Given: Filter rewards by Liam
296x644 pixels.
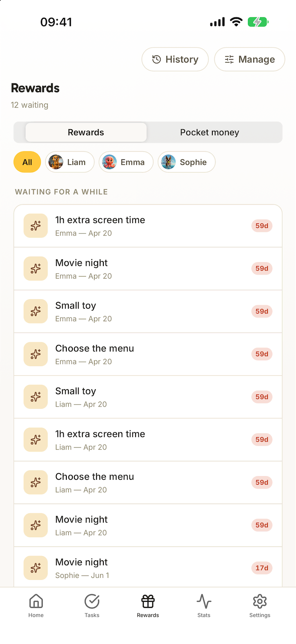Looking at the screenshot, I should (70, 162).
